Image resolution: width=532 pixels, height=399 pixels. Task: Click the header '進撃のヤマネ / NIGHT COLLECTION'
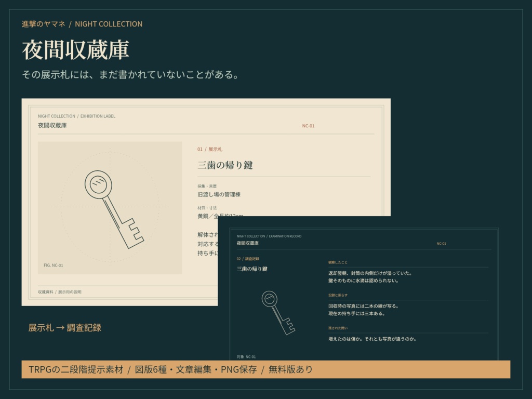click(x=82, y=24)
